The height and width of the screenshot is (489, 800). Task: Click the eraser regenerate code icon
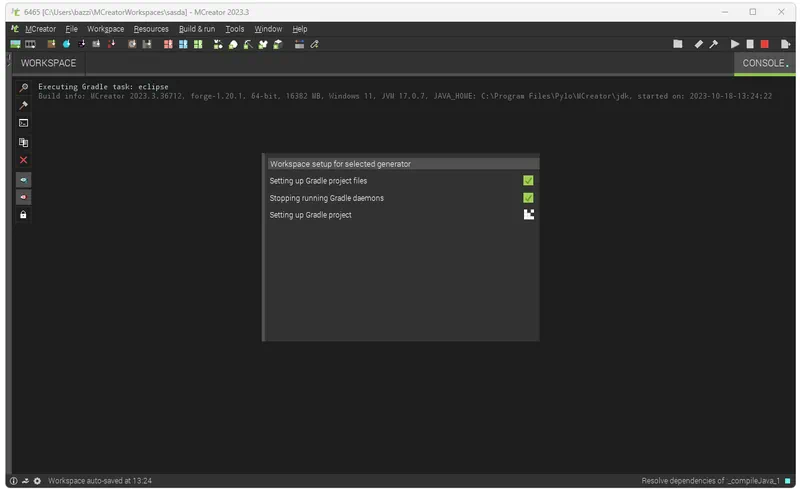click(x=698, y=44)
